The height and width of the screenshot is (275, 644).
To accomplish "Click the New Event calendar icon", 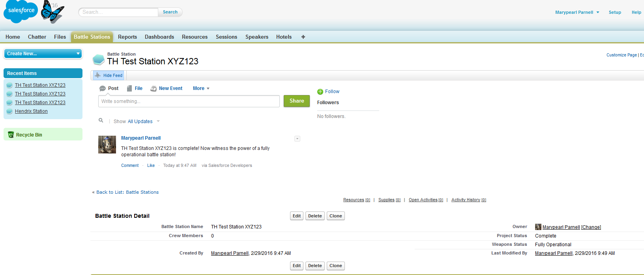I will click(x=154, y=88).
